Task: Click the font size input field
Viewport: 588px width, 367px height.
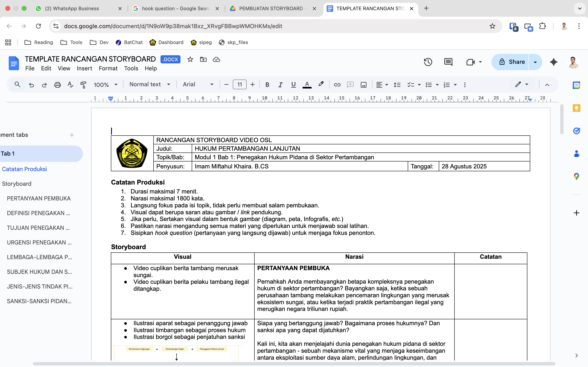Action: pos(239,84)
